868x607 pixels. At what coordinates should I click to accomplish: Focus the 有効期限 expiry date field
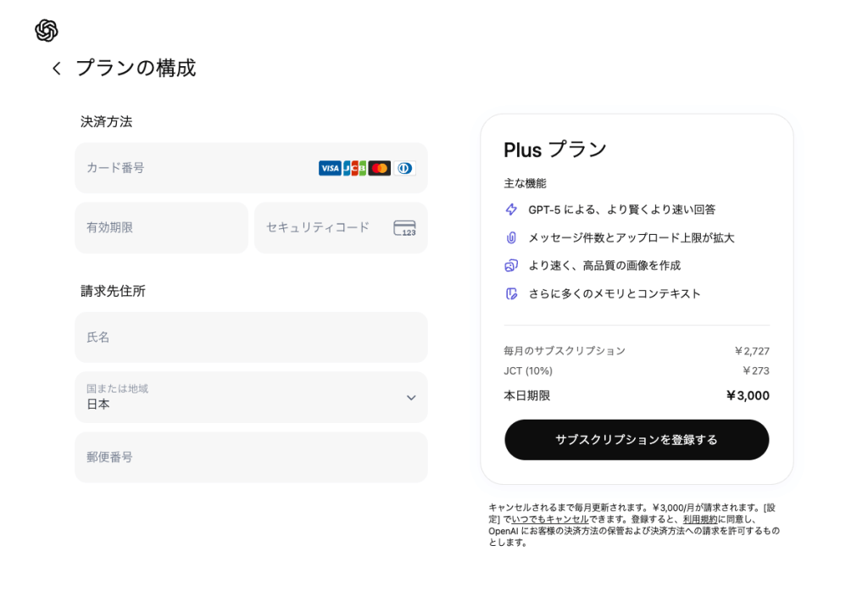click(x=161, y=227)
